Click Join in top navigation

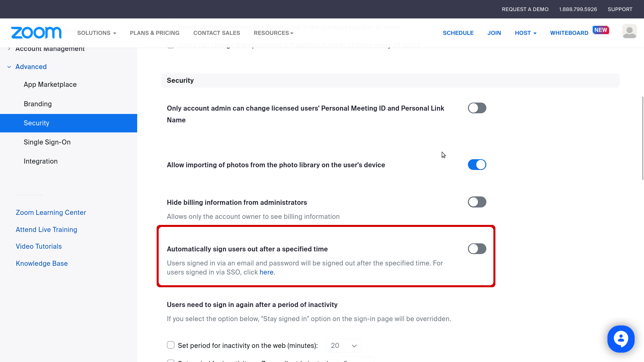pos(494,33)
